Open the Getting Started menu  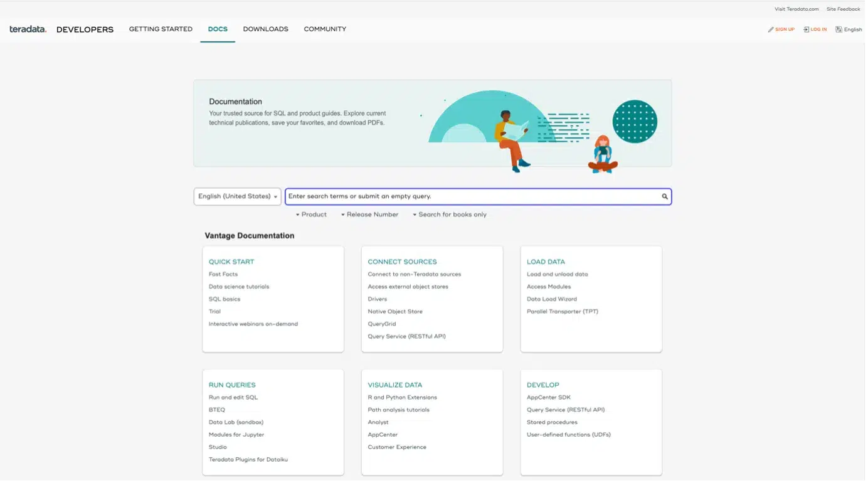click(x=161, y=29)
